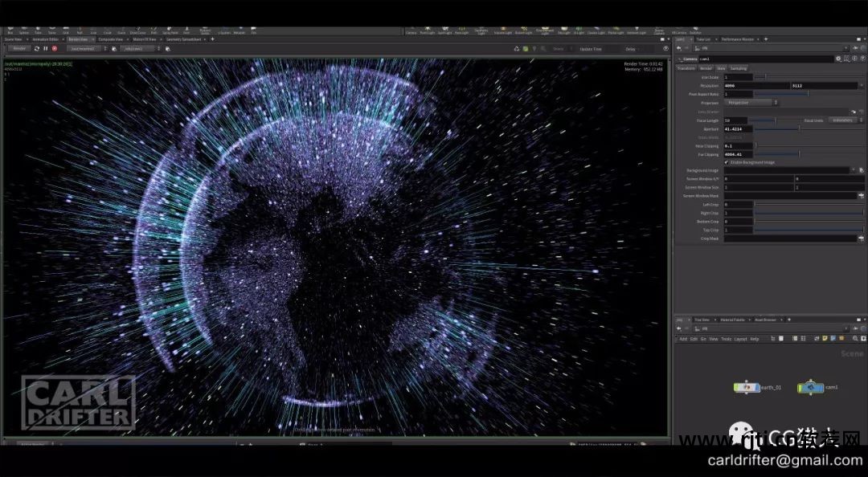Toggle Enable Background Image checkbox

click(727, 162)
